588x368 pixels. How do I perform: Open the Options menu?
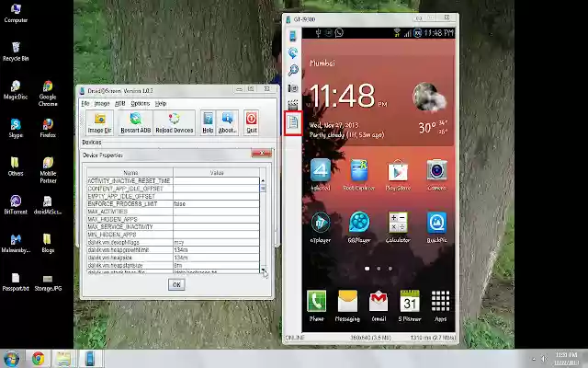coord(141,103)
